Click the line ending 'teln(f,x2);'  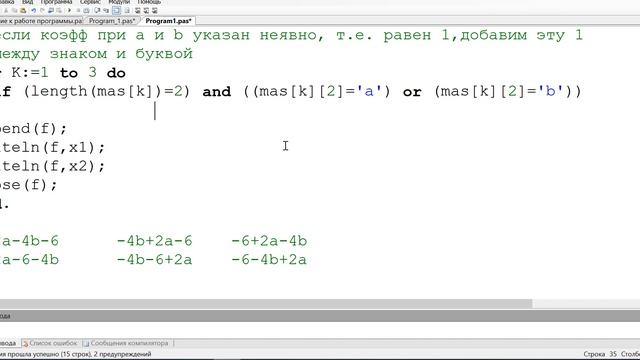tap(53, 166)
